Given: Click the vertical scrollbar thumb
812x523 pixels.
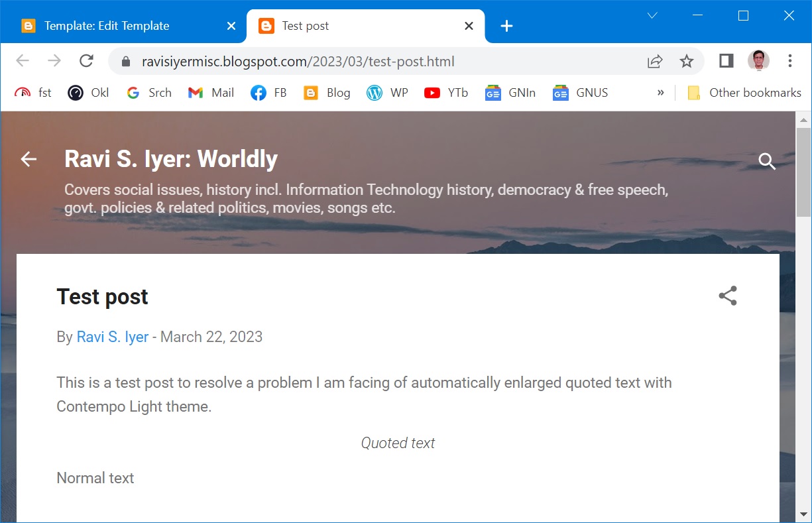Looking at the screenshot, I should [x=803, y=172].
